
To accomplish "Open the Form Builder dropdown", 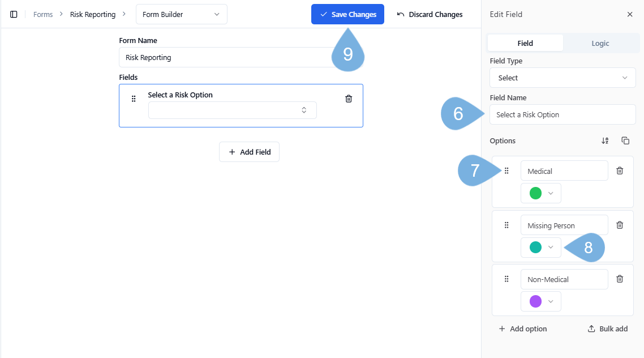I will pos(181,14).
